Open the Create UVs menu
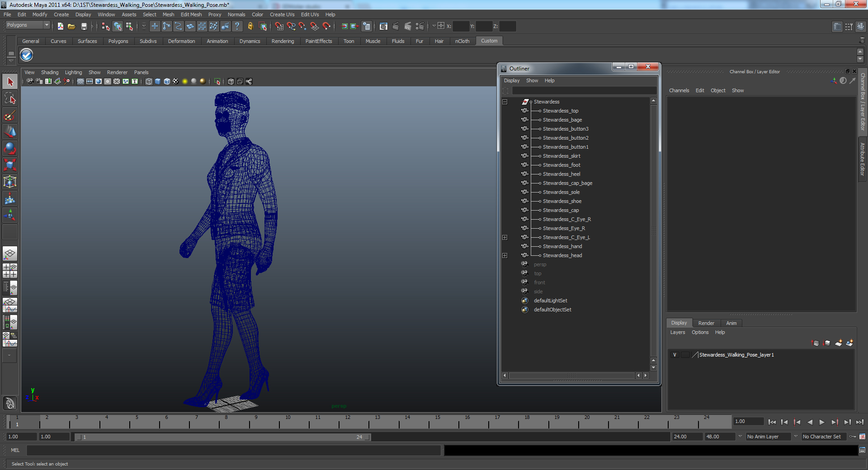The width and height of the screenshot is (868, 470). pyautogui.click(x=282, y=14)
